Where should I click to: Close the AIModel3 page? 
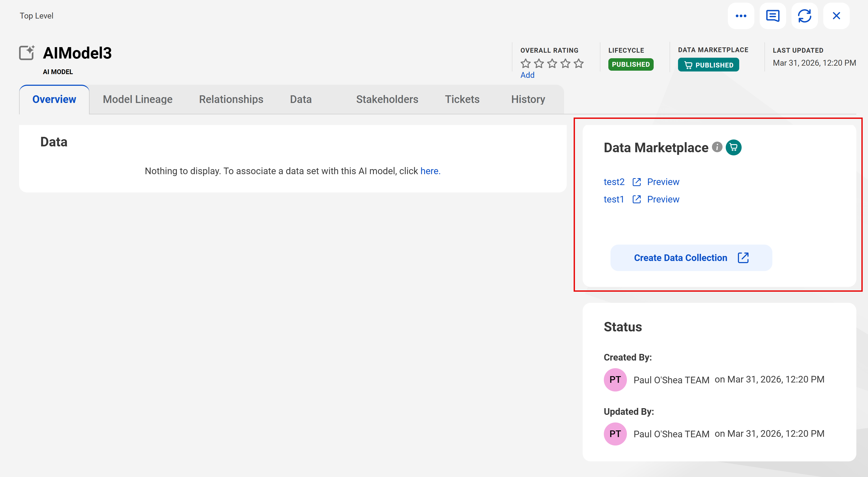[836, 16]
